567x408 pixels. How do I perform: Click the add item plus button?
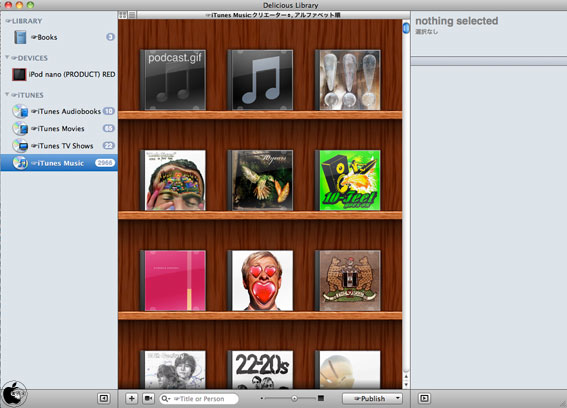tap(132, 399)
